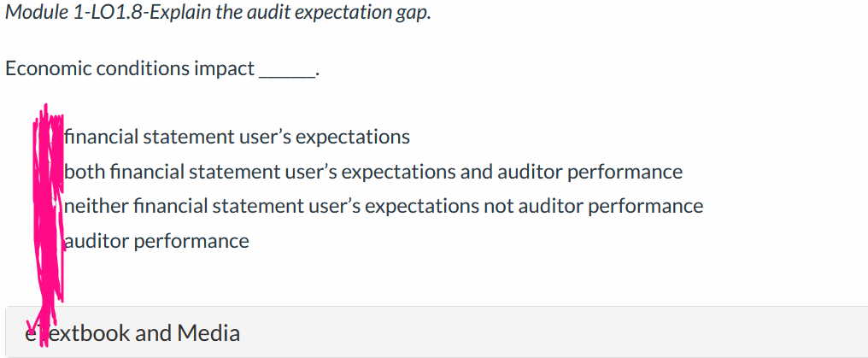Choose "both financial statement user's expectations and auditor performance"

[373, 172]
